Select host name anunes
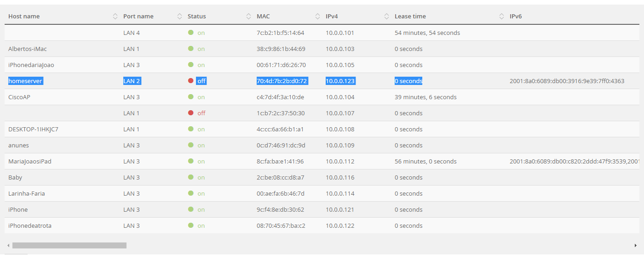Viewport: 644px width, 259px height. (18, 145)
